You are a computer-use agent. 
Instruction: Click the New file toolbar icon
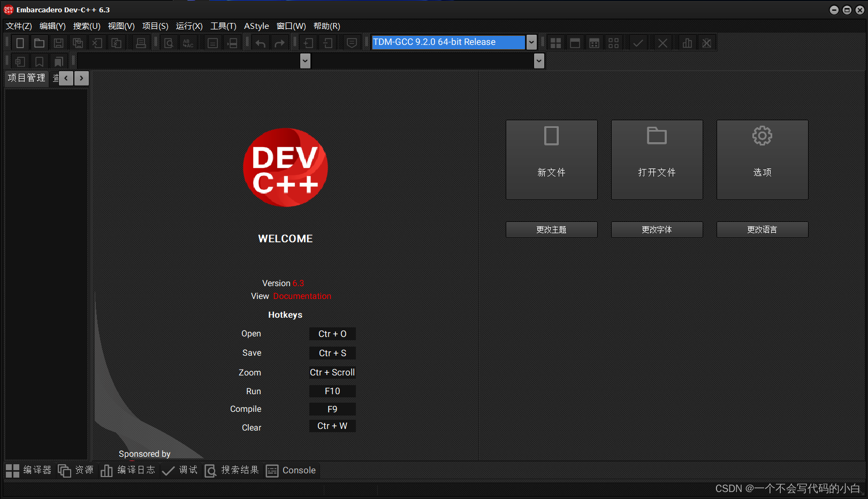pos(20,43)
